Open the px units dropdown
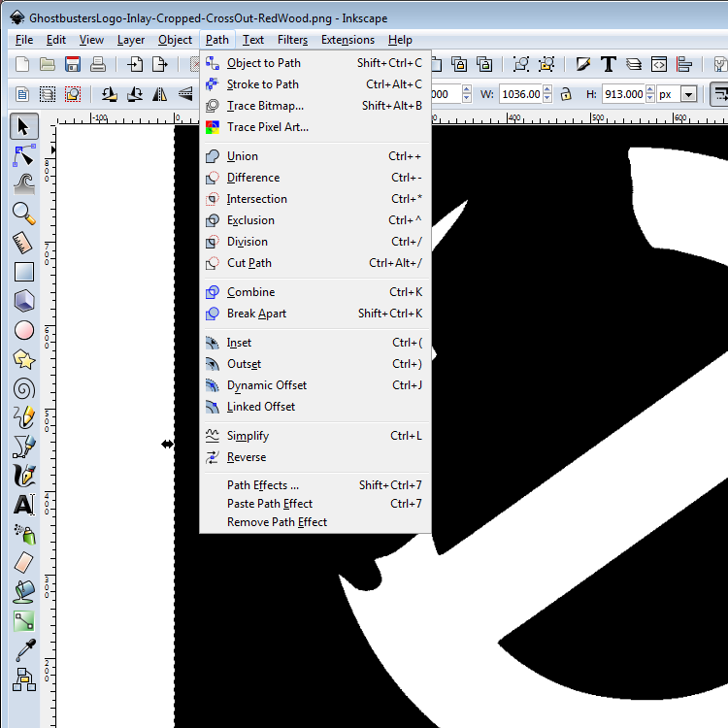The width and height of the screenshot is (728, 728). pos(689,95)
